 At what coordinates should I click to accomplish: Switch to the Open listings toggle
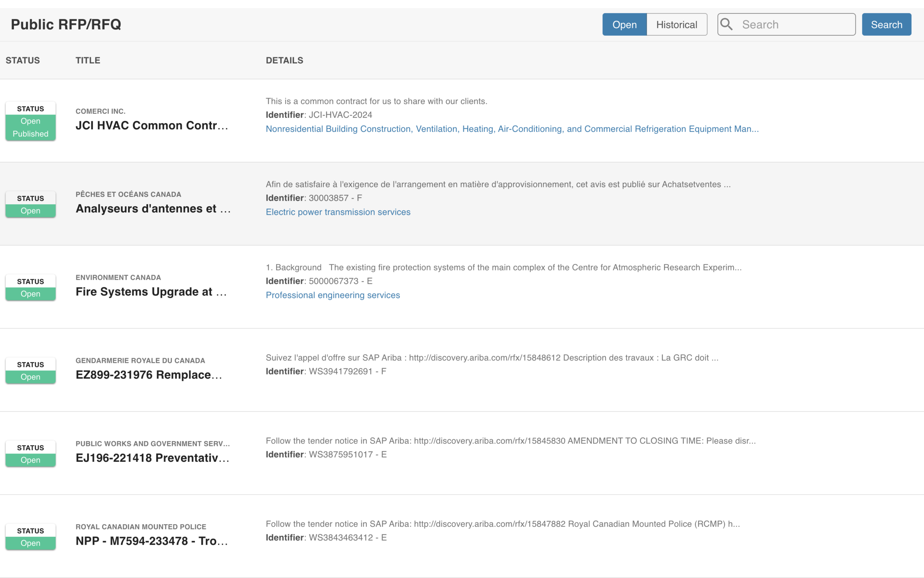click(x=624, y=25)
